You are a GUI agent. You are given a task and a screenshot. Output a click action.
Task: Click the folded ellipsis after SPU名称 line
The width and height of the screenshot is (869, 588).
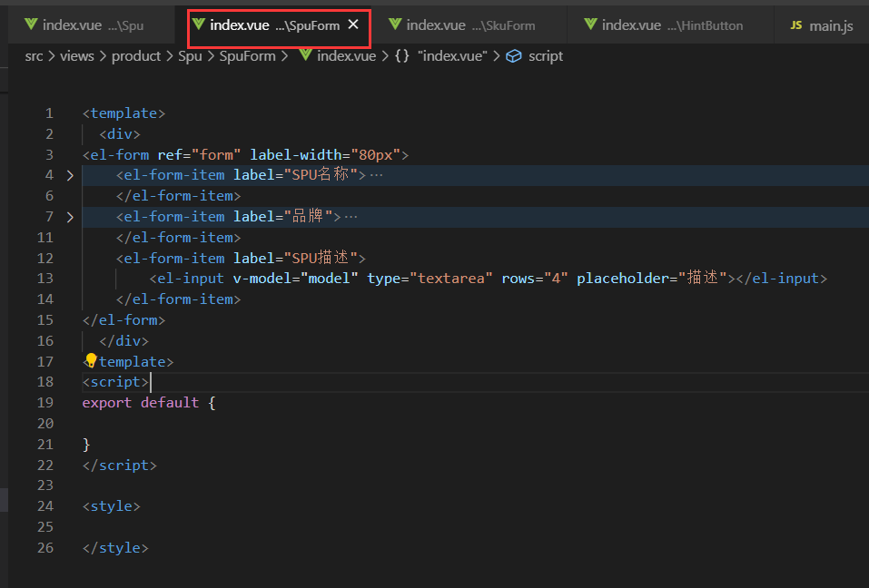pos(376,175)
